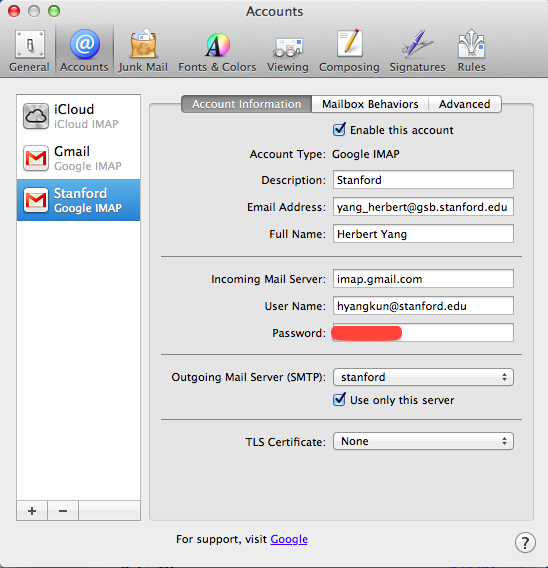Select the Accounts toolbar icon

(x=84, y=51)
